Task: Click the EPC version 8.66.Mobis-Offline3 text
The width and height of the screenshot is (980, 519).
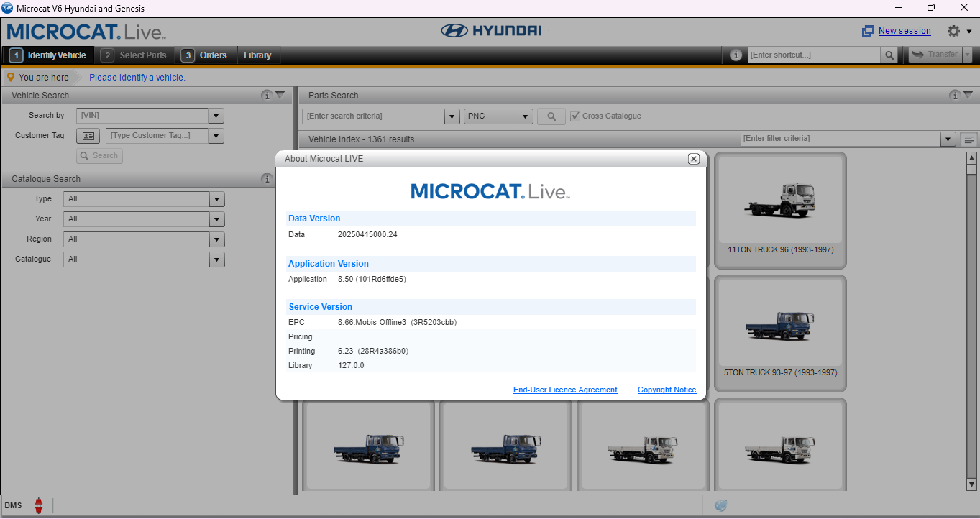Action: tap(397, 322)
